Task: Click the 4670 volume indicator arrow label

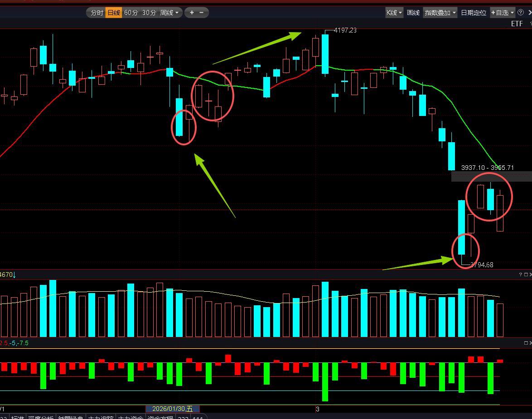Action: (x=7, y=275)
